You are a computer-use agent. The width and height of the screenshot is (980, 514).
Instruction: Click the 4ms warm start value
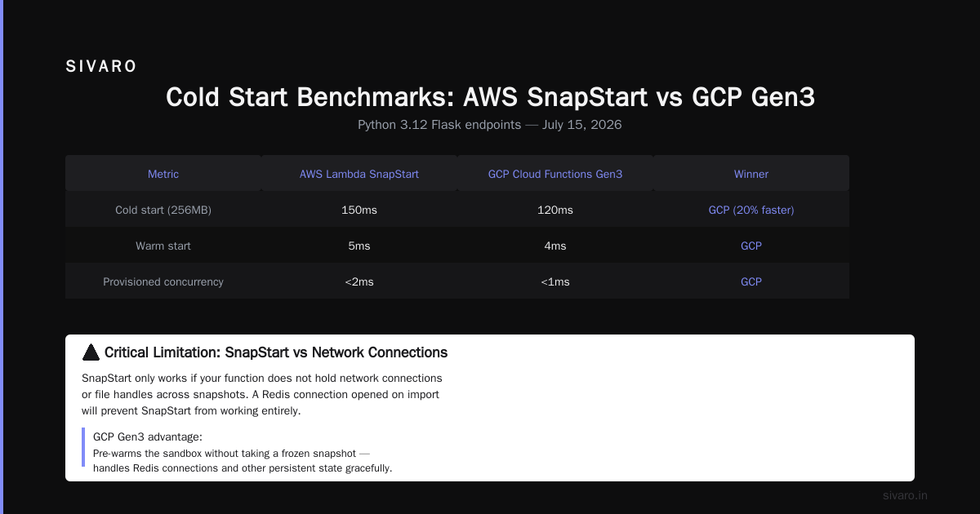click(x=555, y=246)
